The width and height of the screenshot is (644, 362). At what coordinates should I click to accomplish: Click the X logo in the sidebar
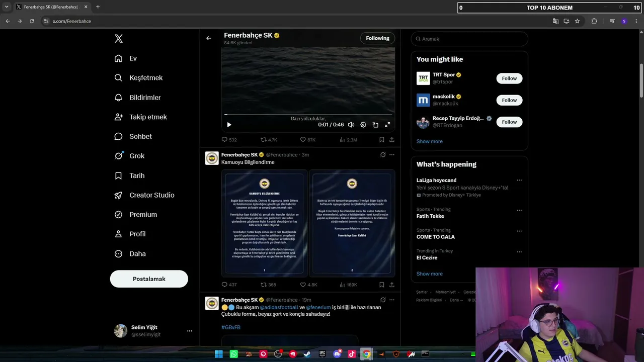[x=119, y=39]
